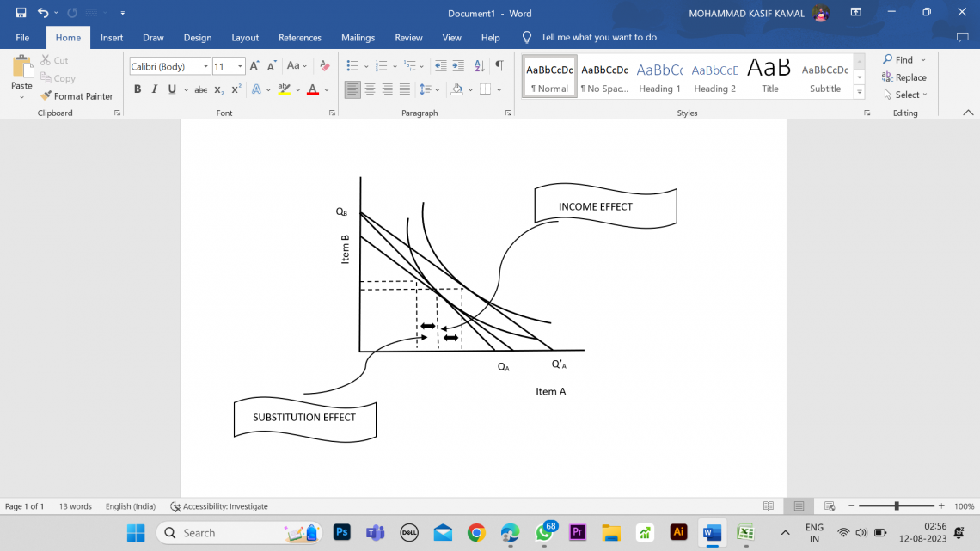Image resolution: width=980 pixels, height=551 pixels.
Task: Apply bullet list formatting
Action: click(352, 66)
